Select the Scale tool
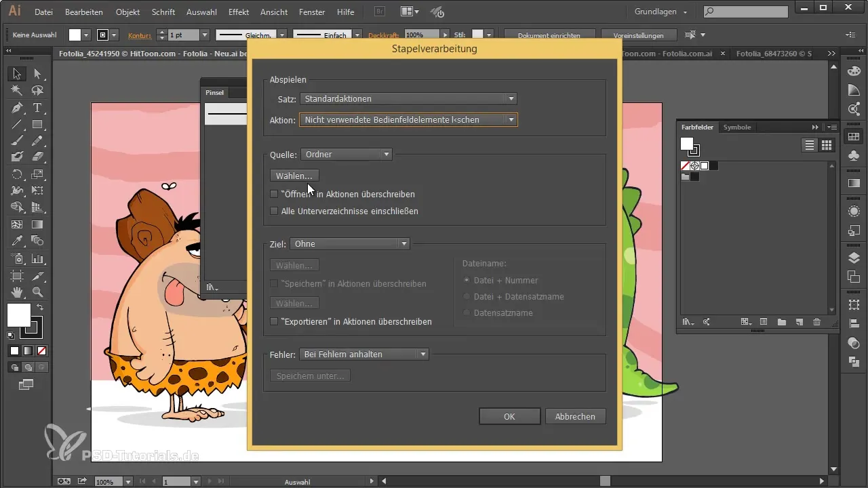Viewport: 868px width, 488px height. 37,174
